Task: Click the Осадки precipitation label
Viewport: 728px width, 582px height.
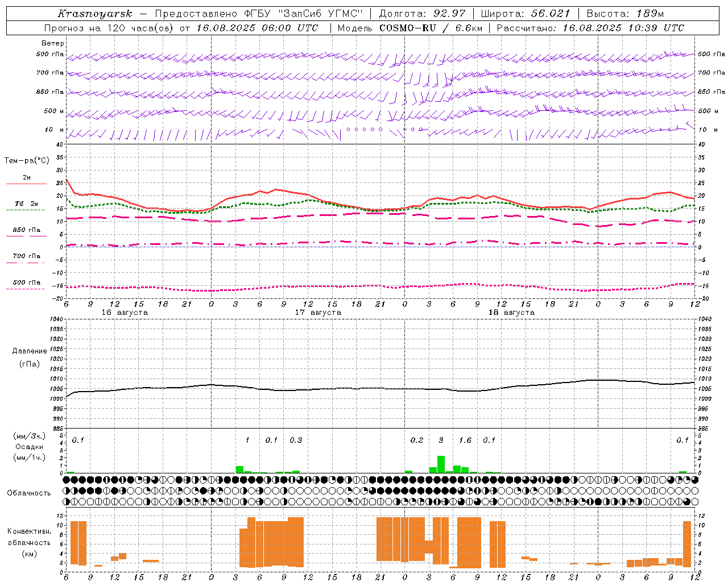Action: tap(29, 447)
